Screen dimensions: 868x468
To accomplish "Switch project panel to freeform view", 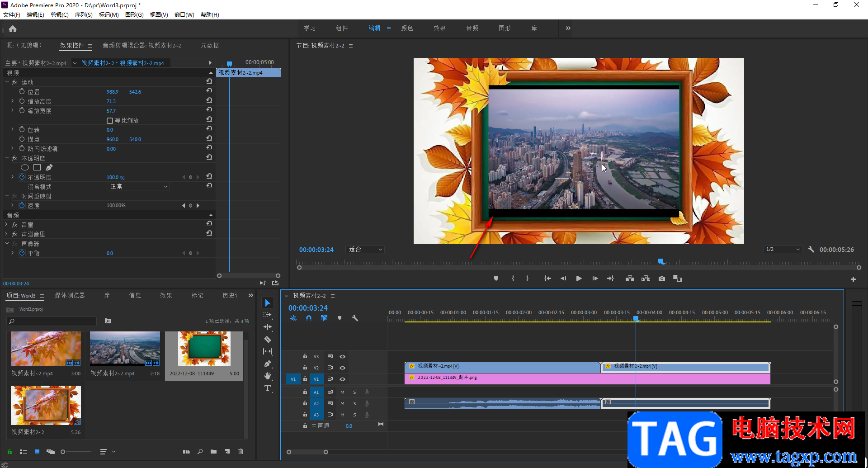I will (x=51, y=451).
